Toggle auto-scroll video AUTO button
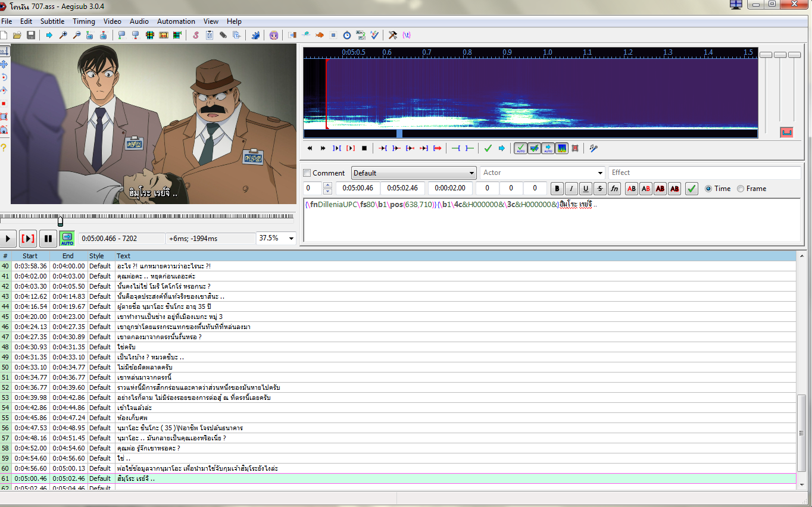This screenshot has width=812, height=507. click(x=67, y=239)
